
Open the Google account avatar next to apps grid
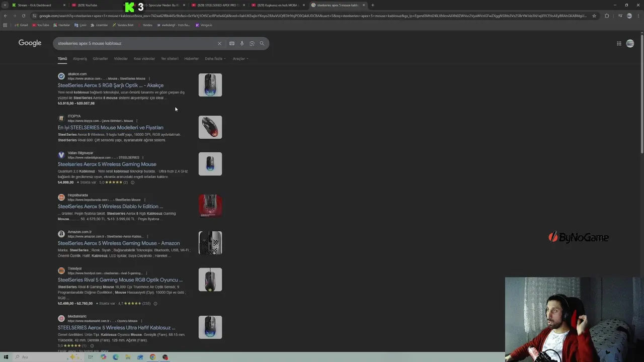[630, 43]
